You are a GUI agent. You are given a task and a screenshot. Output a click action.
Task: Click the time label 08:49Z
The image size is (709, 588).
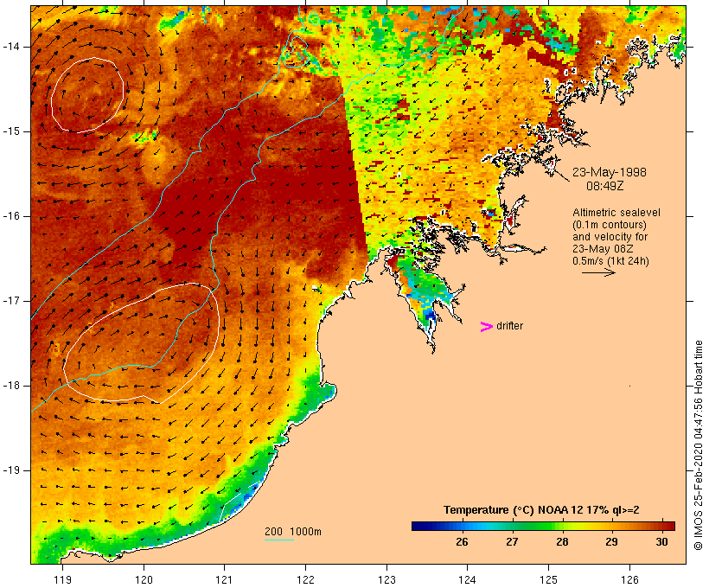click(x=605, y=186)
